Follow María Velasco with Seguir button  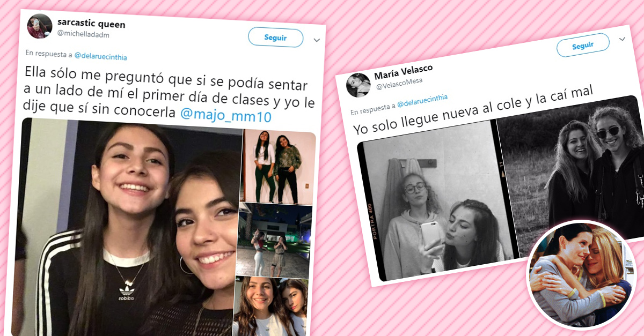click(583, 46)
